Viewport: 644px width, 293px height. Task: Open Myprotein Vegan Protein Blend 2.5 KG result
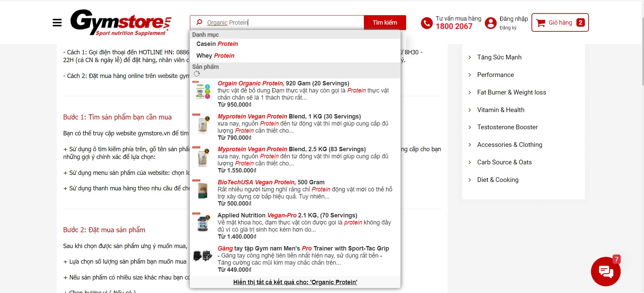coord(295,160)
